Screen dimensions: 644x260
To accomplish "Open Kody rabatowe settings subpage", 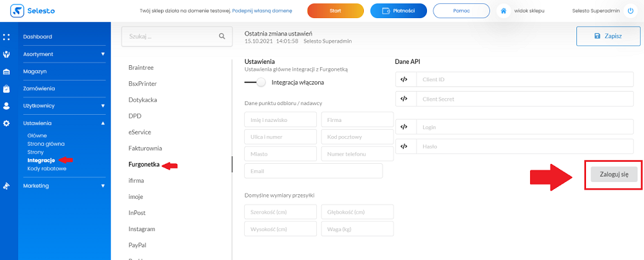I will coord(47,168).
